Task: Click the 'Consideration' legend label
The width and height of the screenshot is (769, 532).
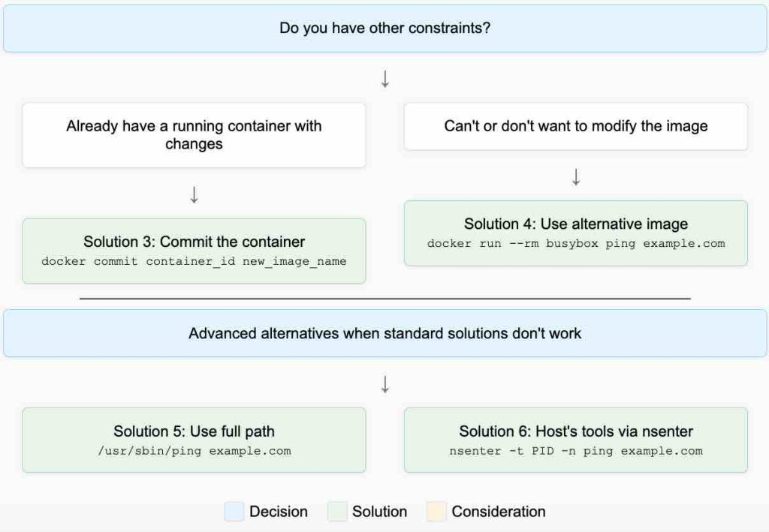Action: [499, 512]
